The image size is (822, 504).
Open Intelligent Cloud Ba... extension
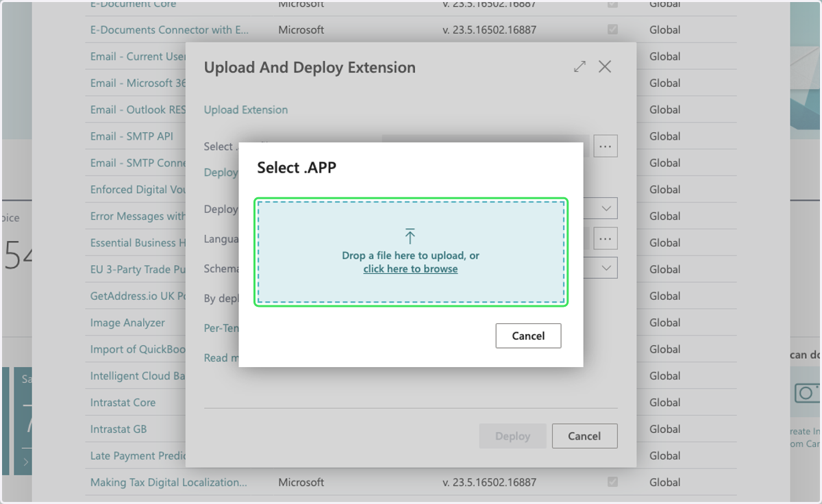click(138, 376)
